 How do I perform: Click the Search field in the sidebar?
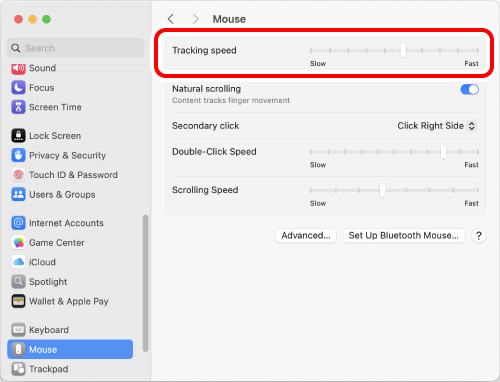(x=76, y=48)
